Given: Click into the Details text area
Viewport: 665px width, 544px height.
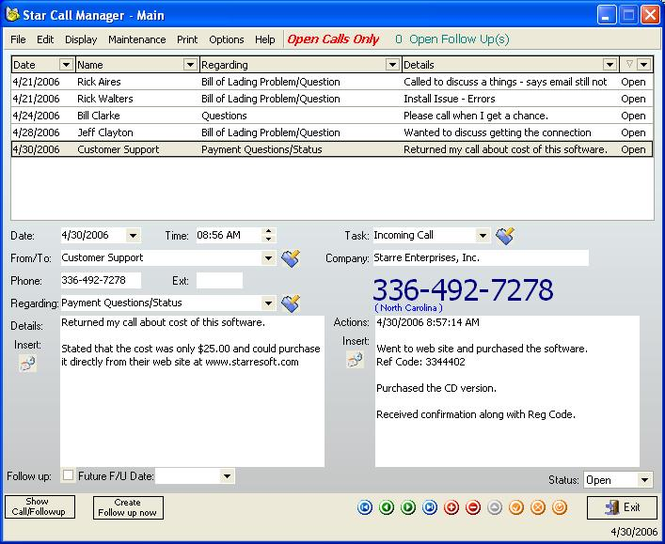Looking at the screenshot, I should coord(193,391).
